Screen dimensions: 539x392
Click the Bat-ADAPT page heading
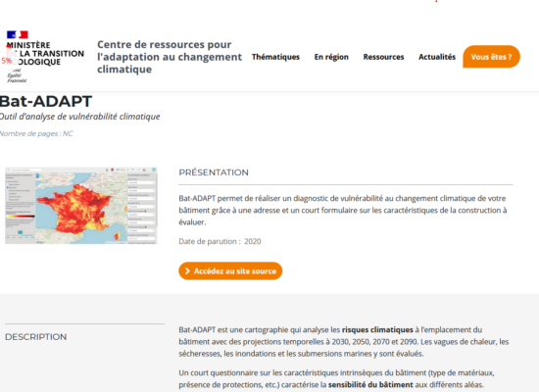[x=46, y=102]
